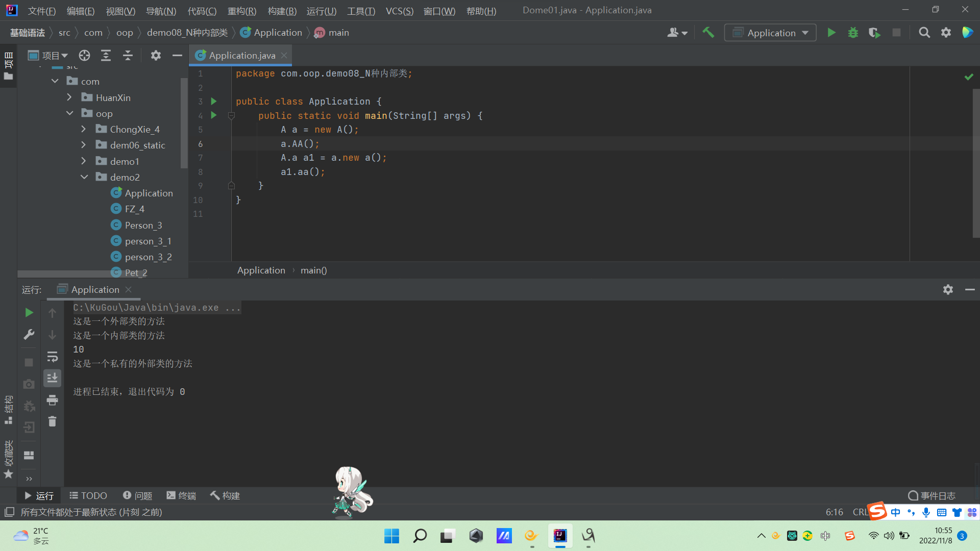
Task: Click the green Run button in the toolbar
Action: 831,33
